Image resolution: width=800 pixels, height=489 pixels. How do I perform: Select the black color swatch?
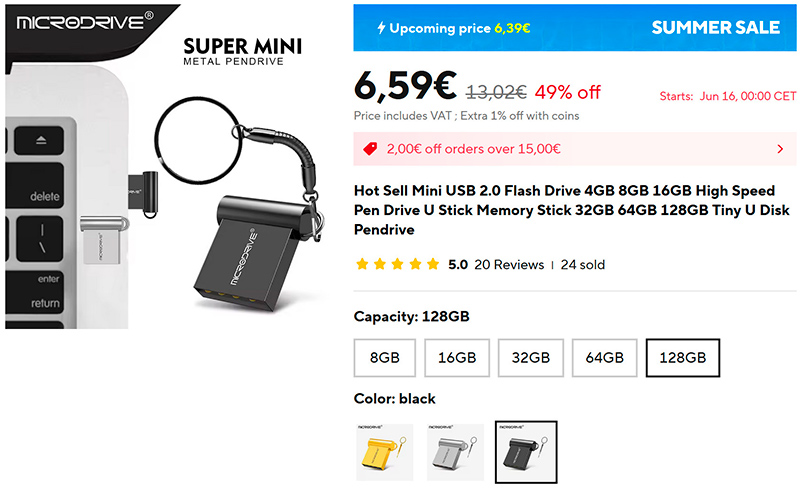coord(526,452)
